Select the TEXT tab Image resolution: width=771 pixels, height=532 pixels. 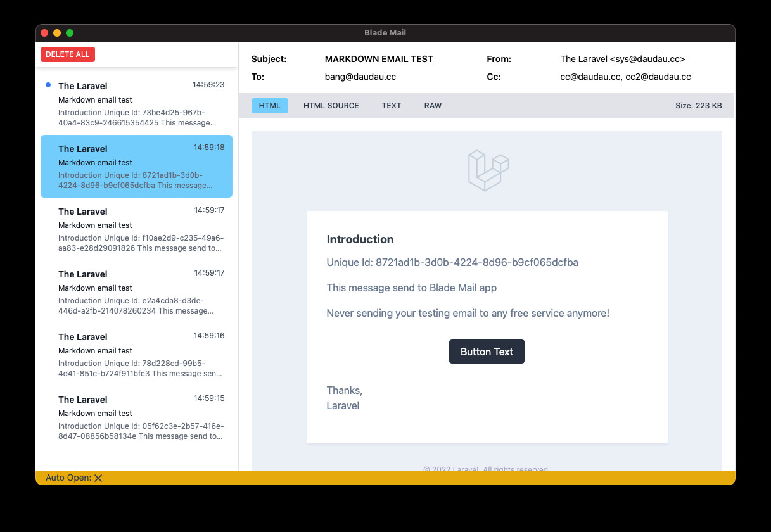point(392,106)
